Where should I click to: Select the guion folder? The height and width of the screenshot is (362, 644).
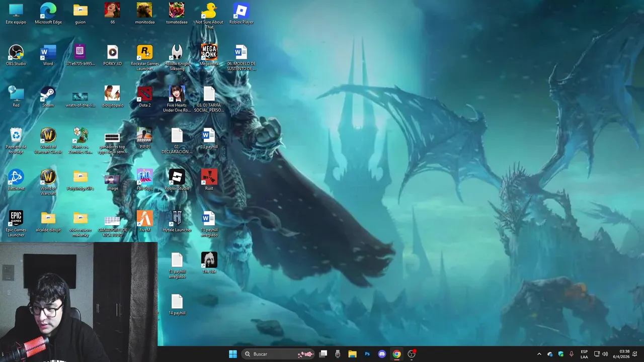click(x=80, y=14)
